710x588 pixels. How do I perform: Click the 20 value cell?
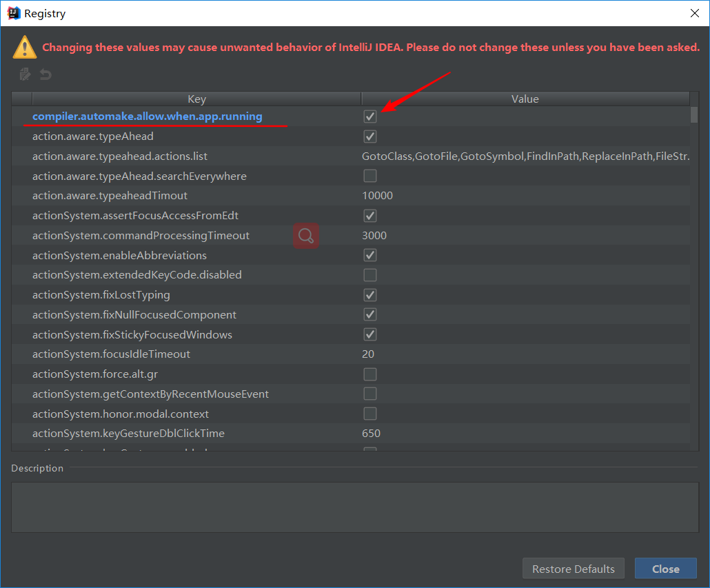click(526, 354)
